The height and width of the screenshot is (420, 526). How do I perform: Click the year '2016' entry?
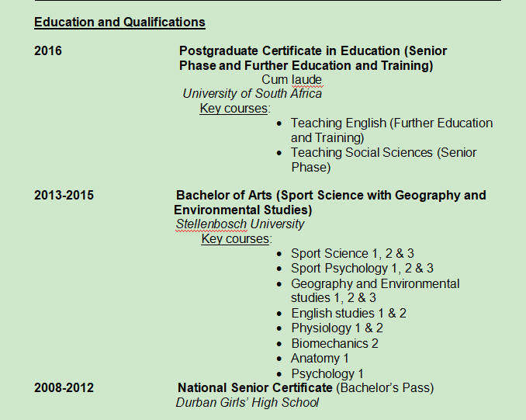coord(48,51)
